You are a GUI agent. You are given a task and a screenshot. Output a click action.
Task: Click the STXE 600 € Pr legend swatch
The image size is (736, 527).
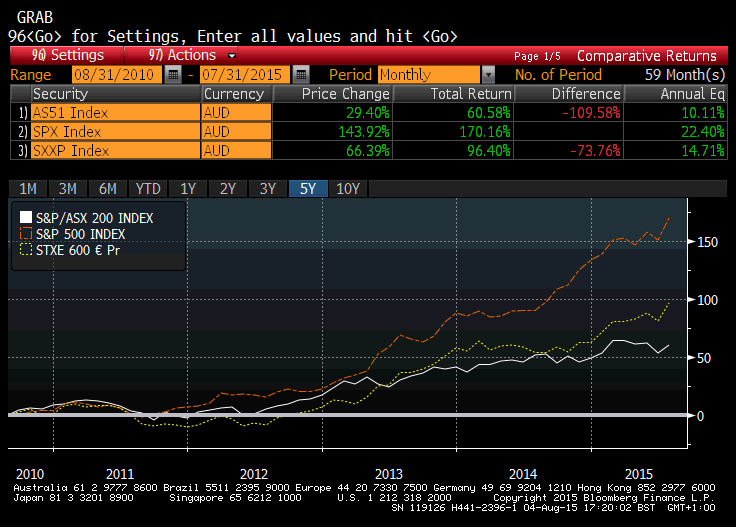[x=26, y=249]
